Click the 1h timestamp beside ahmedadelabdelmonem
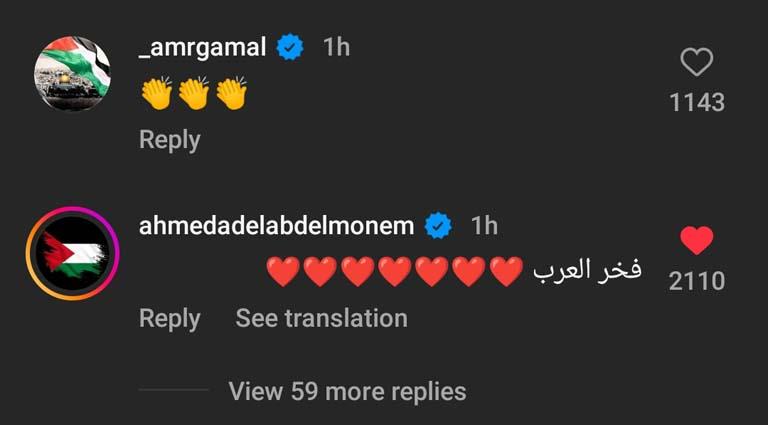The height and width of the screenshot is (425, 768). pyautogui.click(x=484, y=225)
